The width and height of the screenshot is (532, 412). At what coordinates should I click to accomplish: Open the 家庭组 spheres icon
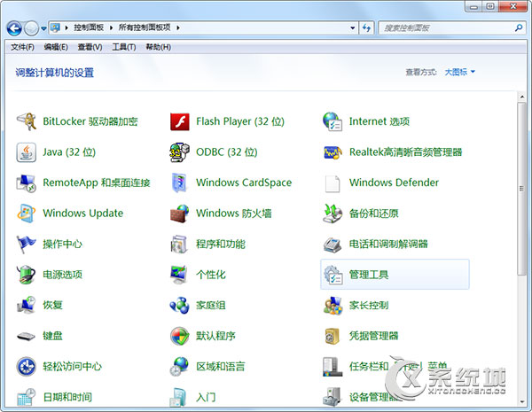pos(179,305)
